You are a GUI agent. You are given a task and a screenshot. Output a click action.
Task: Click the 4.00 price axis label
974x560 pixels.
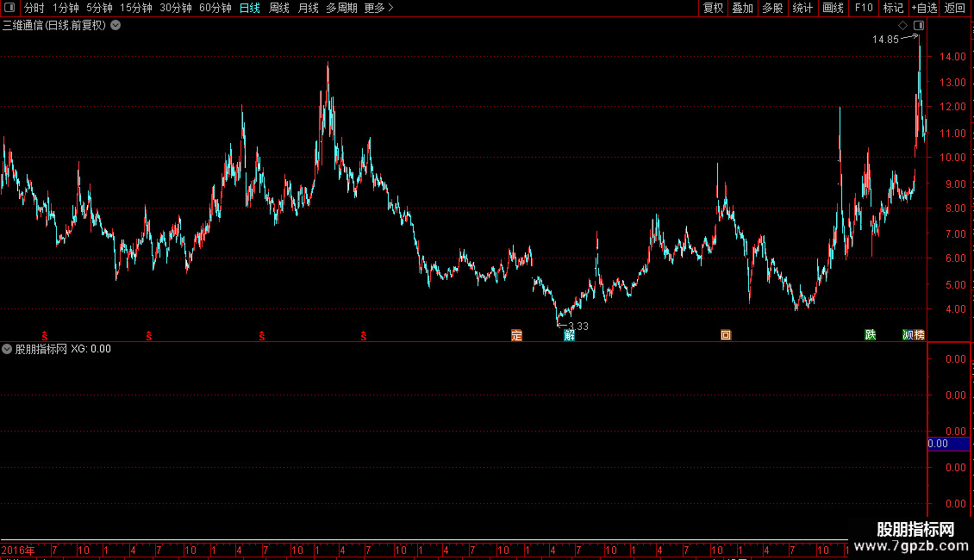955,309
